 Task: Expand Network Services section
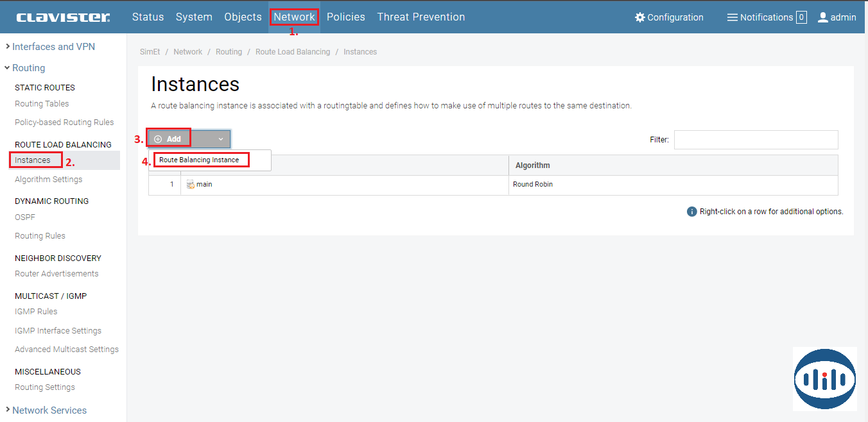(49, 410)
